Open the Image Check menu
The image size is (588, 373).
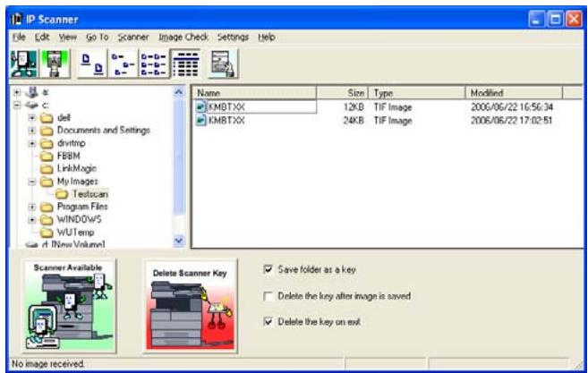[183, 37]
